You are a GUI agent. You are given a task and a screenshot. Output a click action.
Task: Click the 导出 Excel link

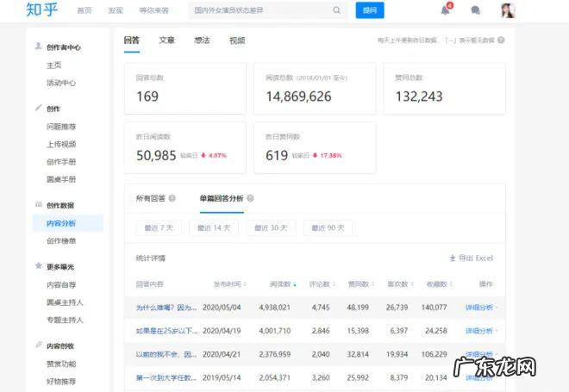pyautogui.click(x=475, y=258)
